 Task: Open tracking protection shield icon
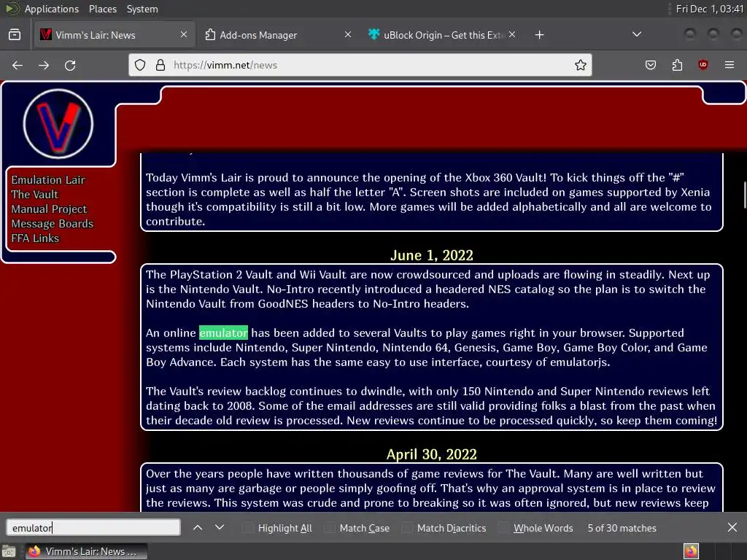click(x=139, y=65)
